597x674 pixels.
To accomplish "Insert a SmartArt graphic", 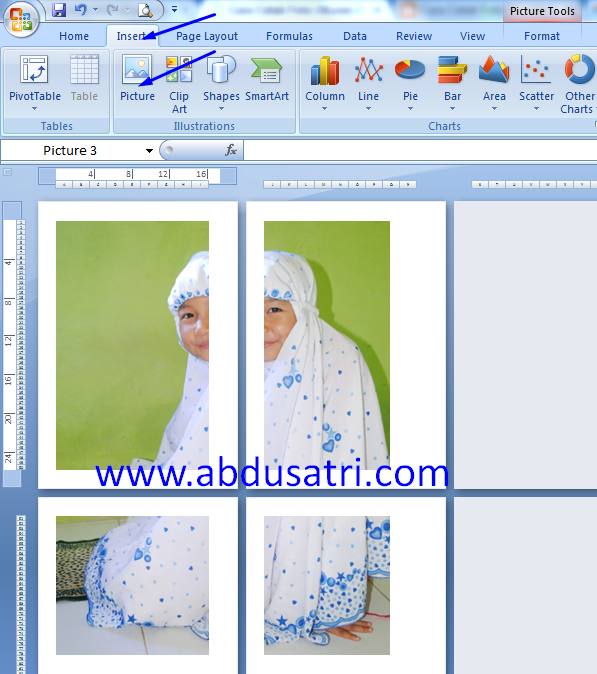I will tap(267, 79).
